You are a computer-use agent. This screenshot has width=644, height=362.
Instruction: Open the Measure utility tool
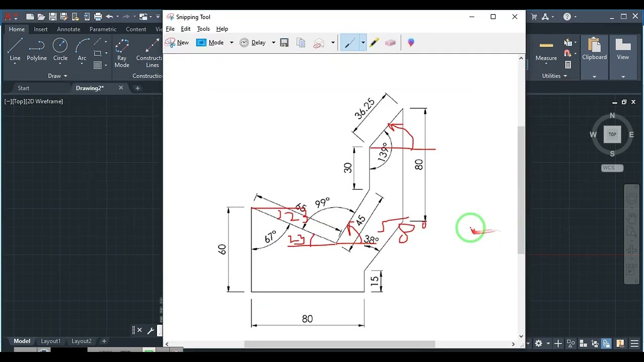click(x=546, y=50)
